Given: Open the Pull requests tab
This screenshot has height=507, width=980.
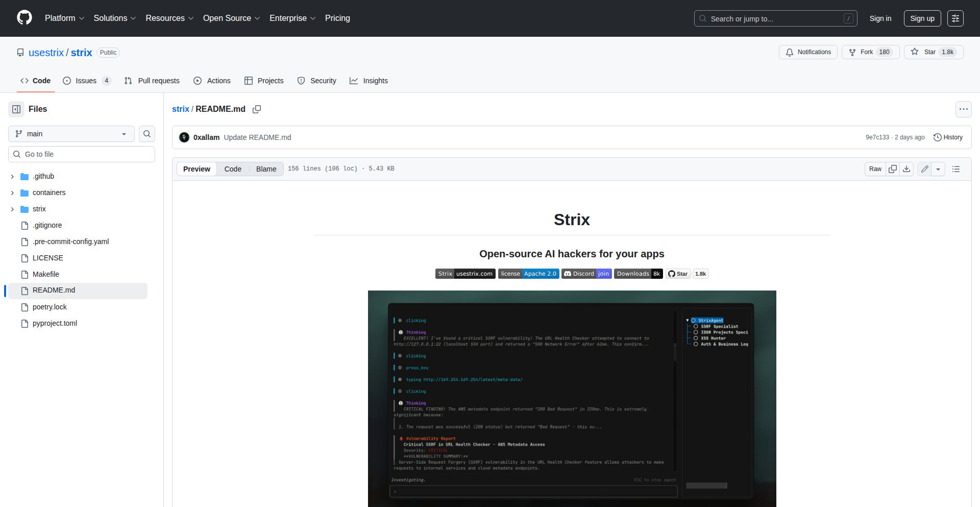Looking at the screenshot, I should click(x=152, y=81).
